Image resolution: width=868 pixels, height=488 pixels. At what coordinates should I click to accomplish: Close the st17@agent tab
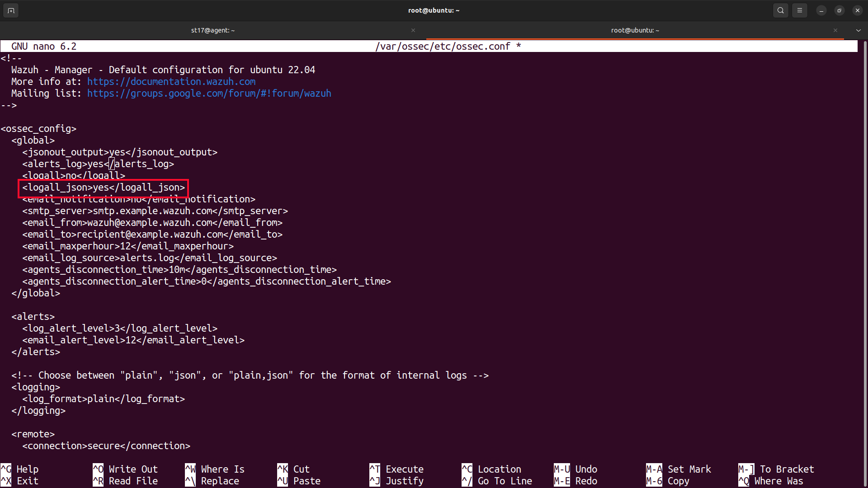(x=413, y=30)
